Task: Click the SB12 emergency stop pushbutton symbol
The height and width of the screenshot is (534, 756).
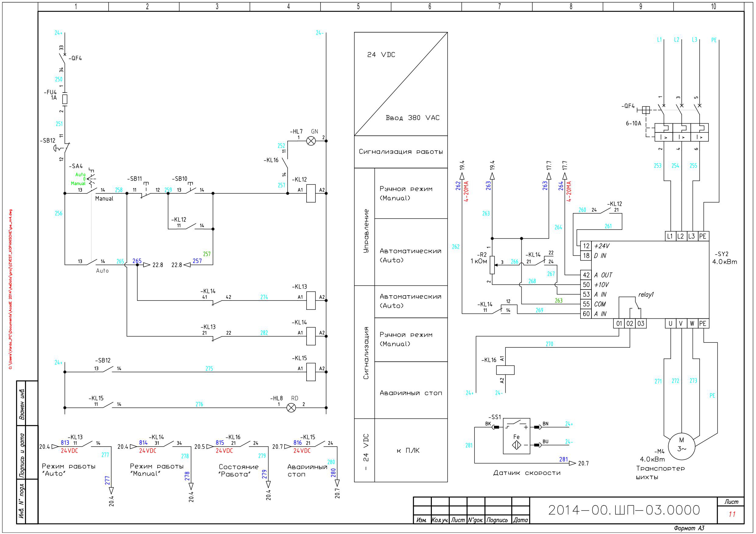Action: [62, 148]
